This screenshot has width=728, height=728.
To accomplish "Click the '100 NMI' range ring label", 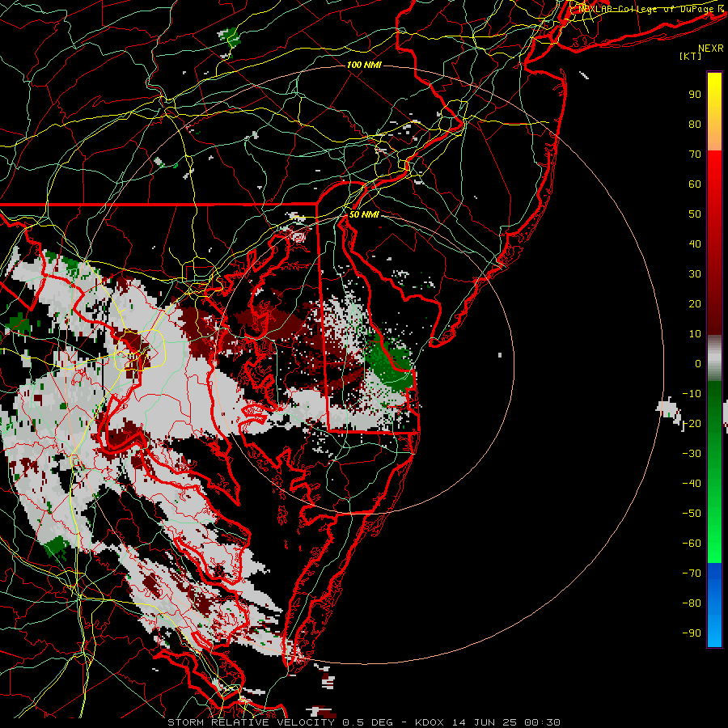I will [364, 65].
